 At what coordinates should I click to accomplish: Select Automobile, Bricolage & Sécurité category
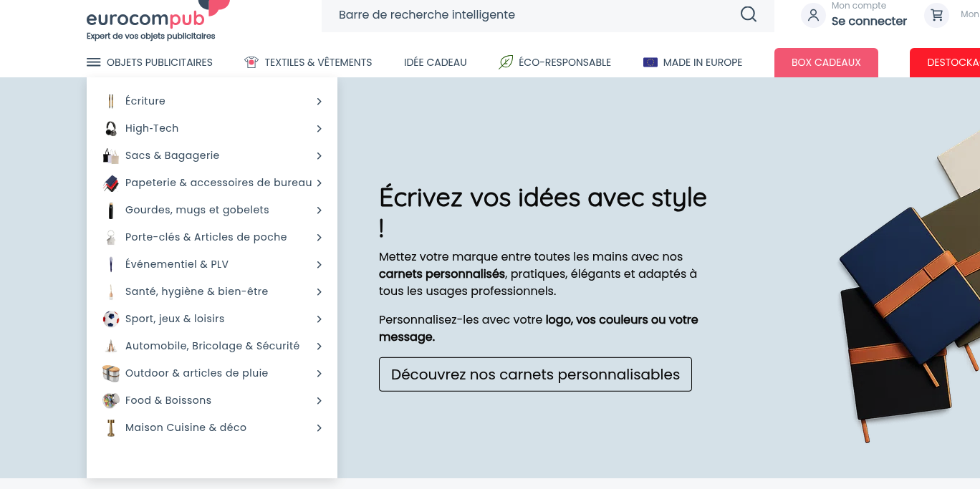pos(212,346)
